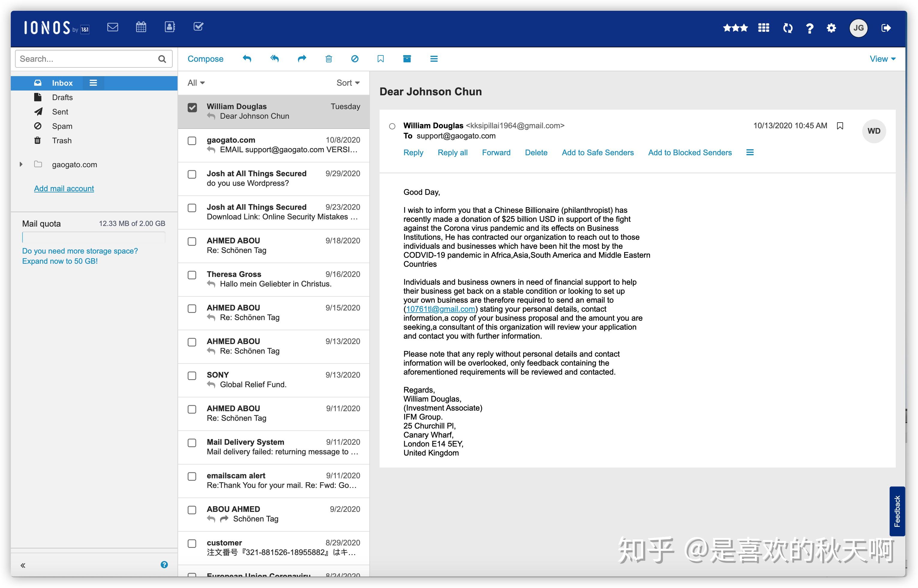Viewport: 918px width, 588px height.
Task: Uncheck the William Douglas email checkbox
Action: [192, 108]
